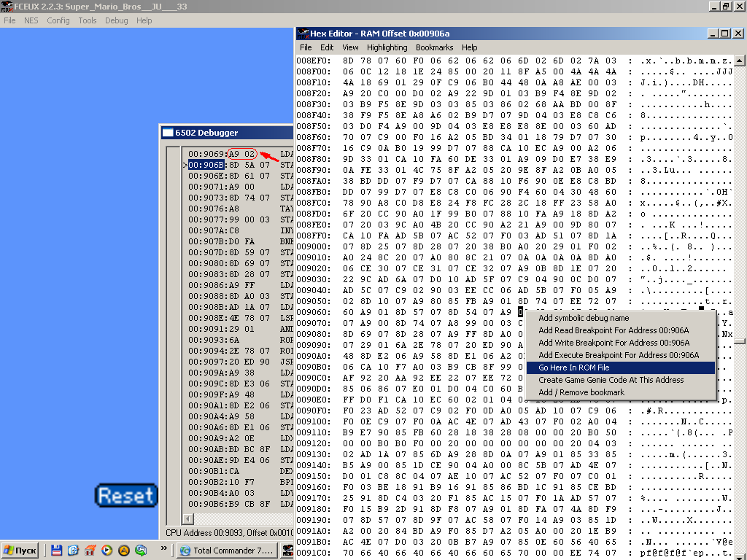Minimize the Hex Editor window
Image resolution: width=747 pixels, height=560 pixels.
pyautogui.click(x=713, y=34)
